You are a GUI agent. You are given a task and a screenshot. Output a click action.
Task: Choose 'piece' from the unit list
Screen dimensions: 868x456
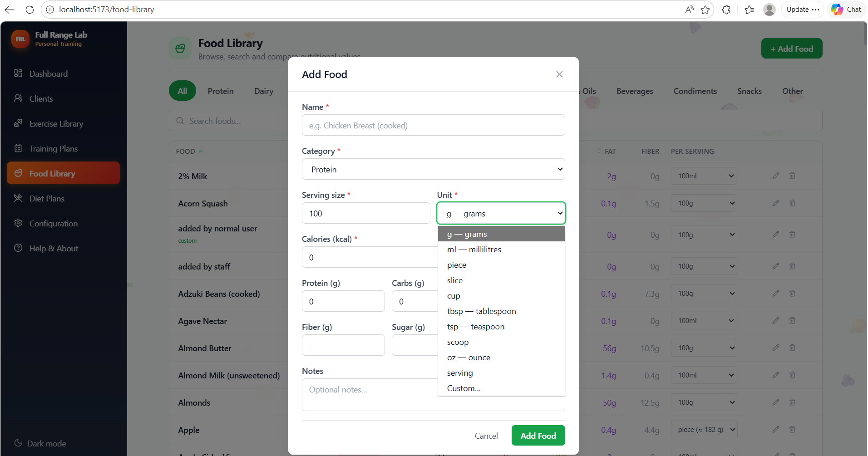(501, 265)
